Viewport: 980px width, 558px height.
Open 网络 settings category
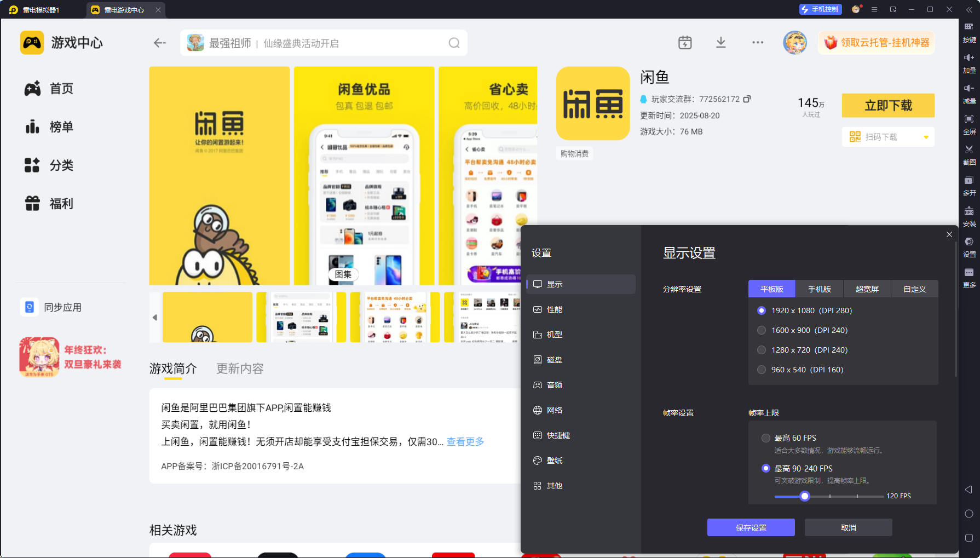click(x=581, y=410)
